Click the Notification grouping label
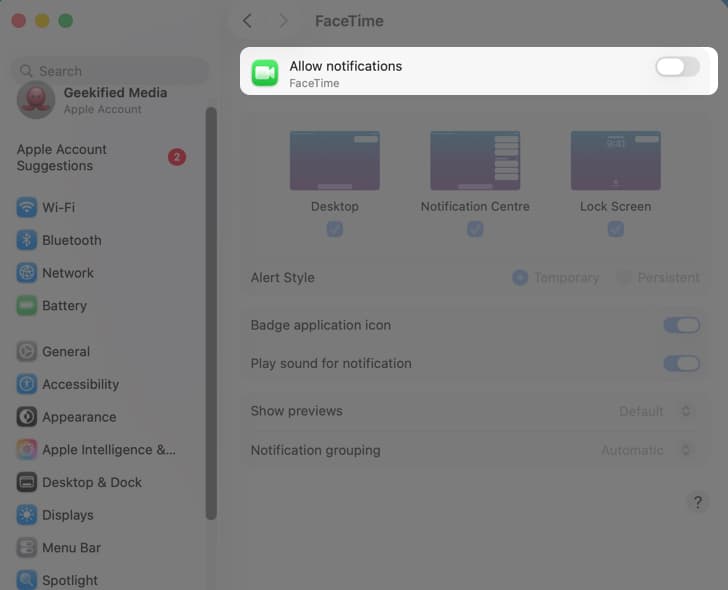 [x=315, y=450]
